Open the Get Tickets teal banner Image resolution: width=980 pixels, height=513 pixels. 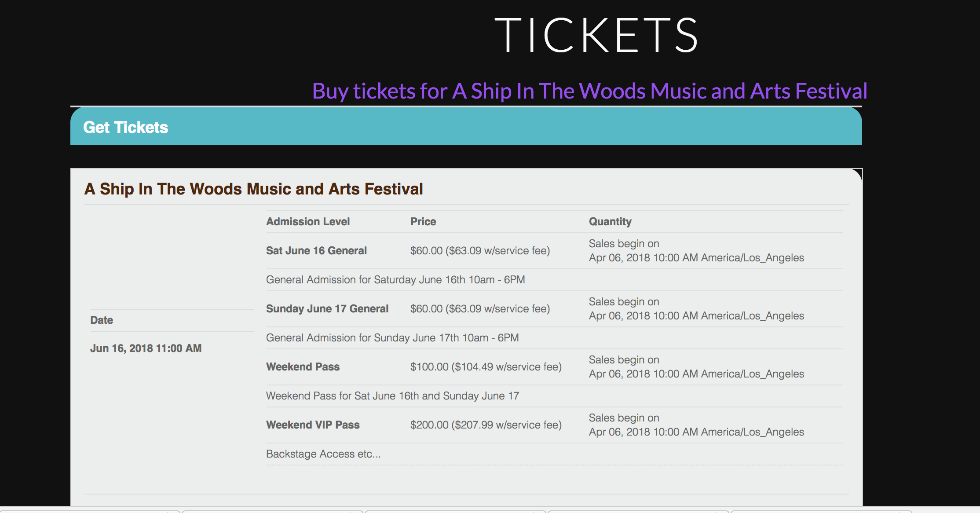pos(466,127)
